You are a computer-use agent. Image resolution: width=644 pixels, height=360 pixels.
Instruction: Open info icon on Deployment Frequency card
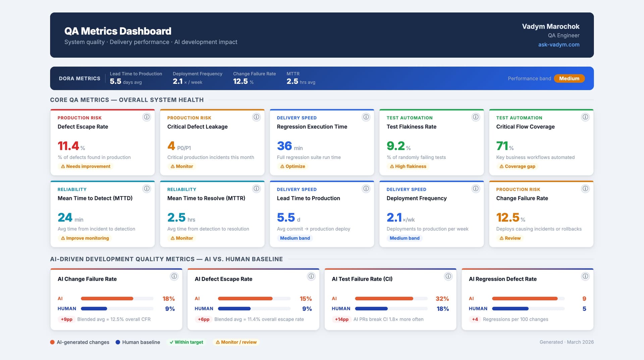(x=476, y=189)
